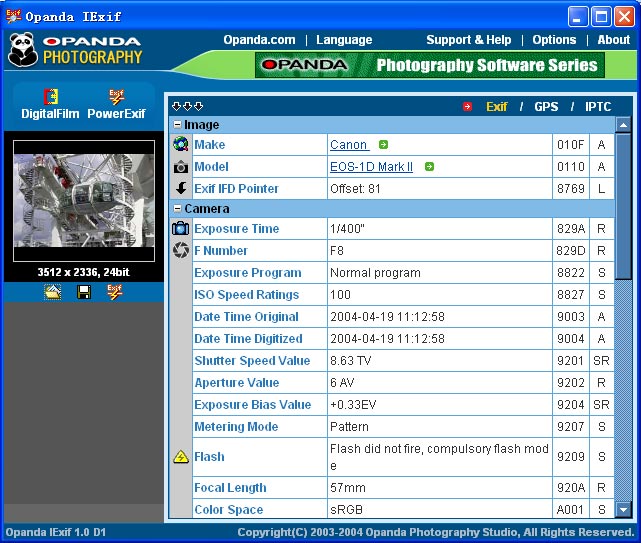Open the Language menu
Screen dimensions: 641x543
[x=344, y=40]
